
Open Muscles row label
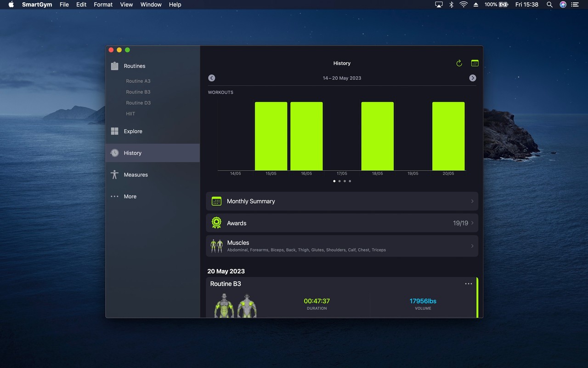click(x=238, y=242)
